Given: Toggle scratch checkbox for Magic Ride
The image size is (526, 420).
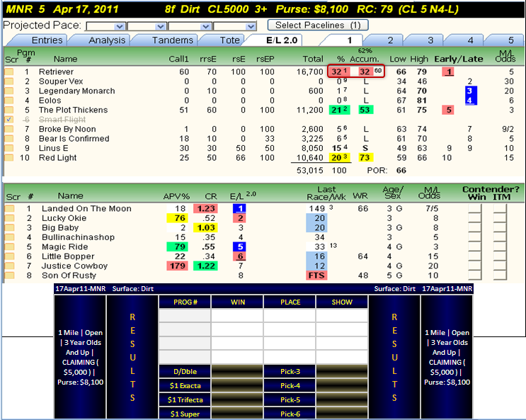Looking at the screenshot, I should tap(10, 246).
